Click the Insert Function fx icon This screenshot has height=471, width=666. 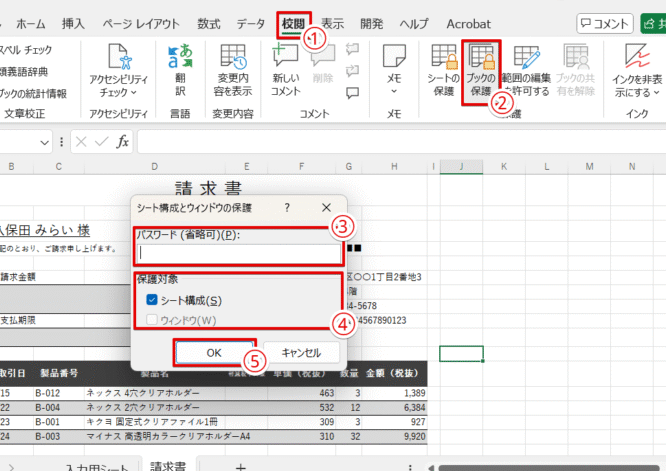pos(123,141)
